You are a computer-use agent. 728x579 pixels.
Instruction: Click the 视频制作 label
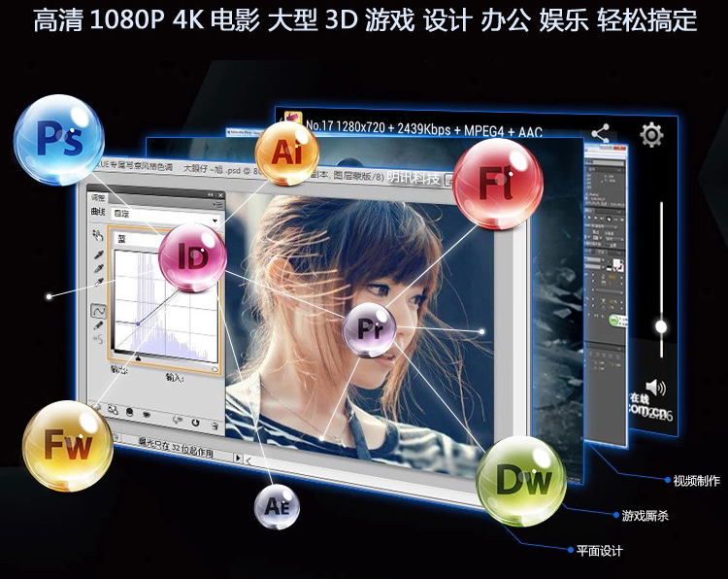pyautogui.click(x=696, y=481)
